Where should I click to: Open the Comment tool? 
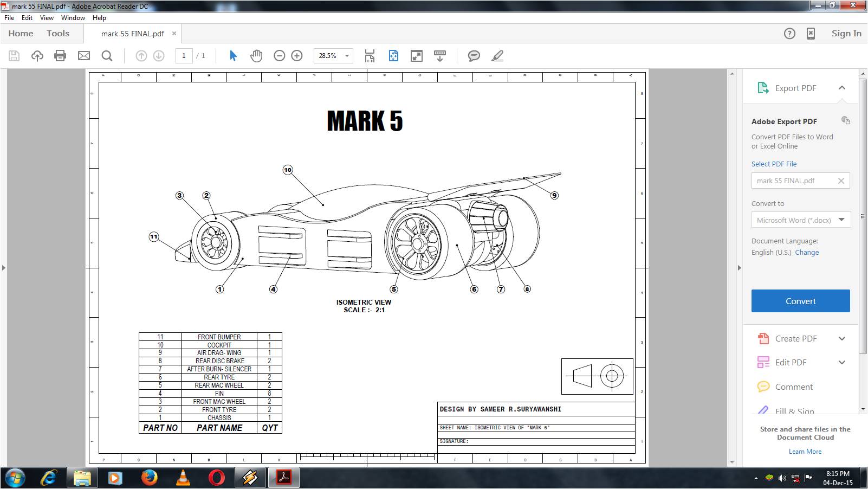[794, 387]
